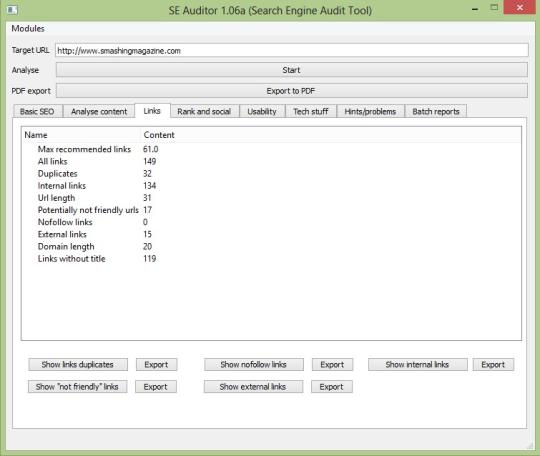Select the Url length row
The height and width of the screenshot is (456, 540).
click(271, 198)
